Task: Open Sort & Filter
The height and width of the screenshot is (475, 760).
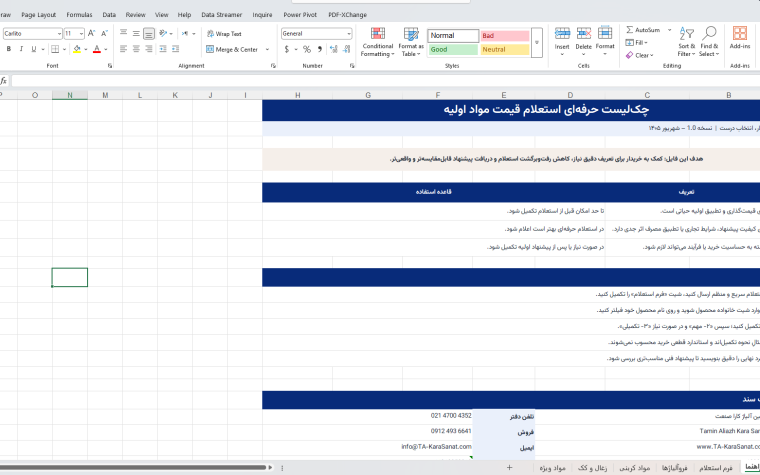Action: [686, 42]
